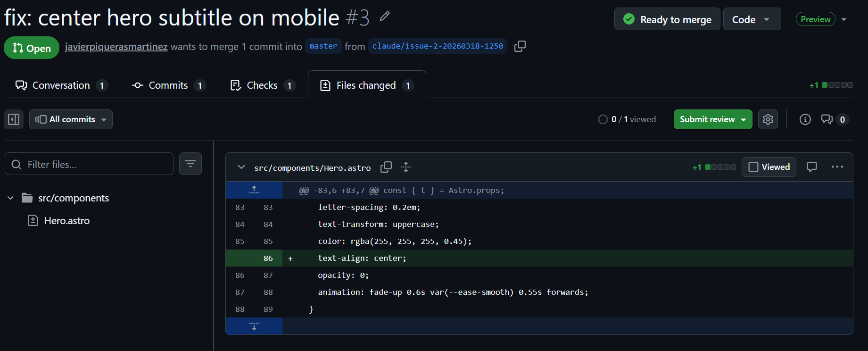This screenshot has height=351, width=868.
Task: Collapse the file tree sidebar icon
Action: pos(14,119)
